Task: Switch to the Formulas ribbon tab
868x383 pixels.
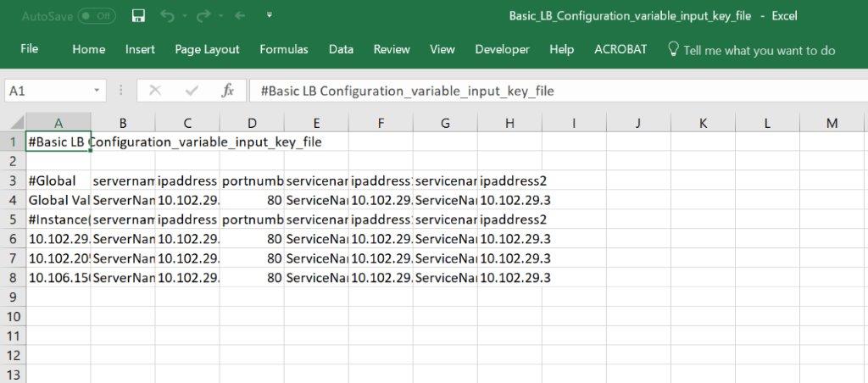Action: pos(284,49)
